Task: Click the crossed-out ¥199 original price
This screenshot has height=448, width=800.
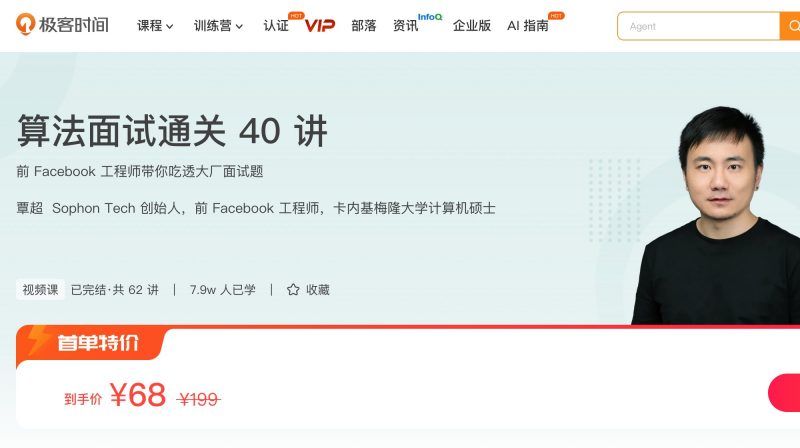Action: [x=198, y=399]
